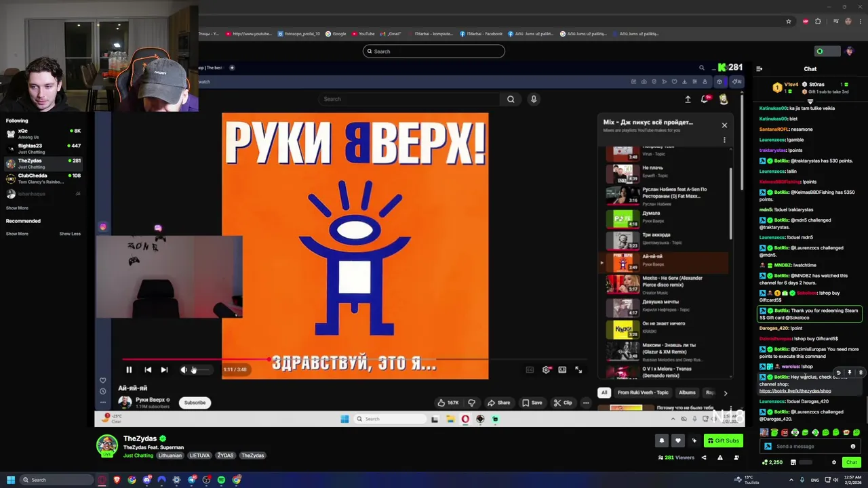
Task: Click the Share button under the video
Action: (498, 403)
